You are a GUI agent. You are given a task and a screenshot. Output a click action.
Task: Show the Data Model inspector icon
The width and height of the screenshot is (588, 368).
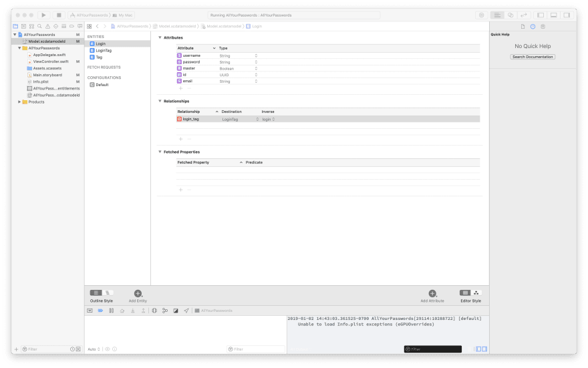(x=543, y=27)
